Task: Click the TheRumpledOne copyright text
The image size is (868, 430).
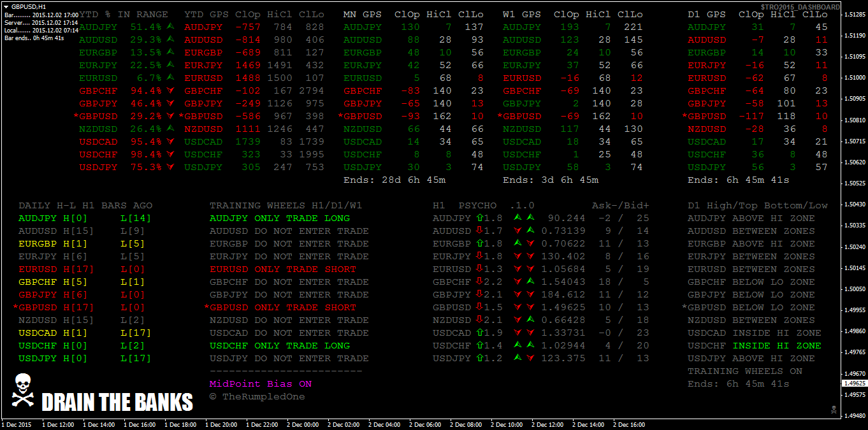Action: coord(257,397)
